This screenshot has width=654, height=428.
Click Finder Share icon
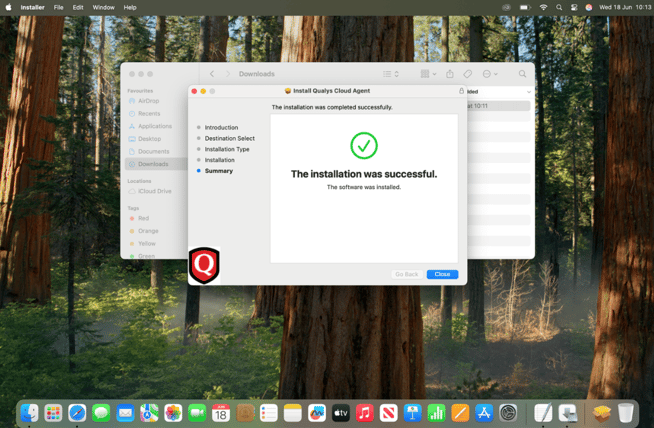(x=450, y=74)
